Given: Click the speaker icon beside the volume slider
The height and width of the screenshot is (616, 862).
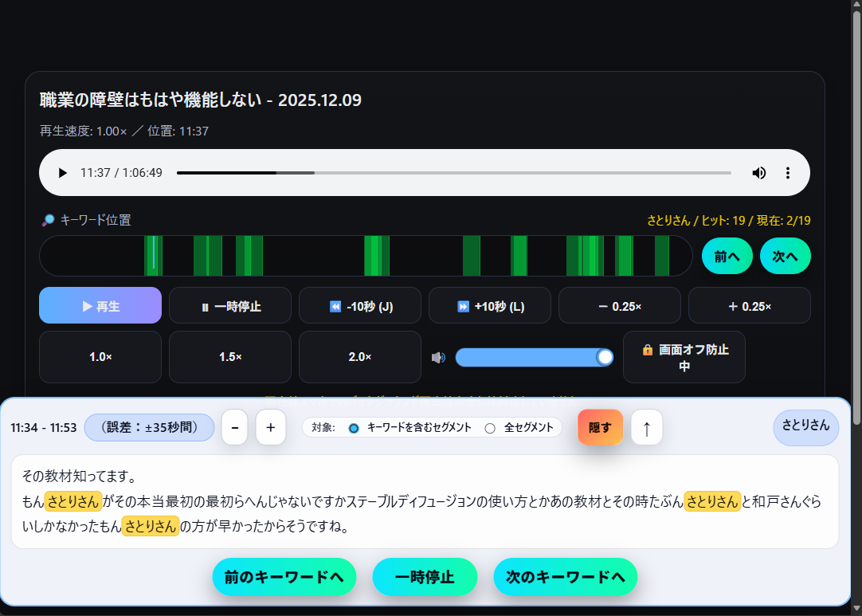Looking at the screenshot, I should 438,357.
